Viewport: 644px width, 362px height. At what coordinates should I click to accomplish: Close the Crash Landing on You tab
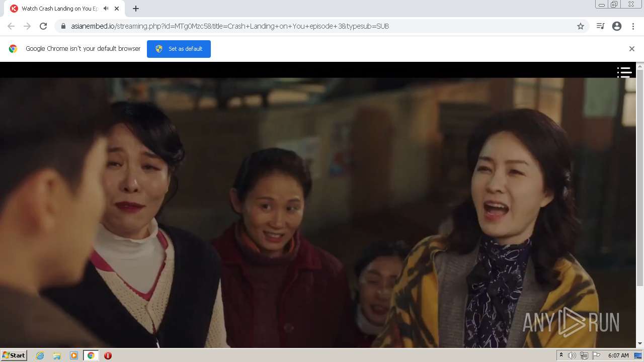tap(117, 9)
